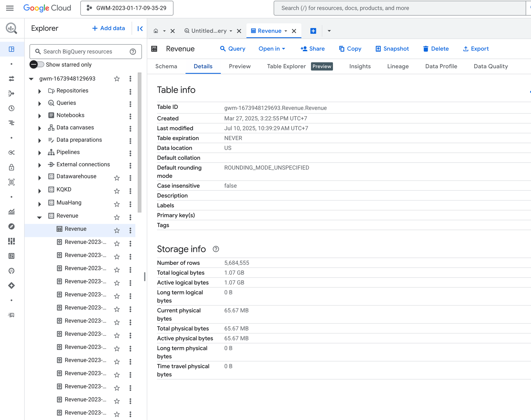Click the Explorer tree vertical scrollbar
531x420 pixels.
click(140, 142)
